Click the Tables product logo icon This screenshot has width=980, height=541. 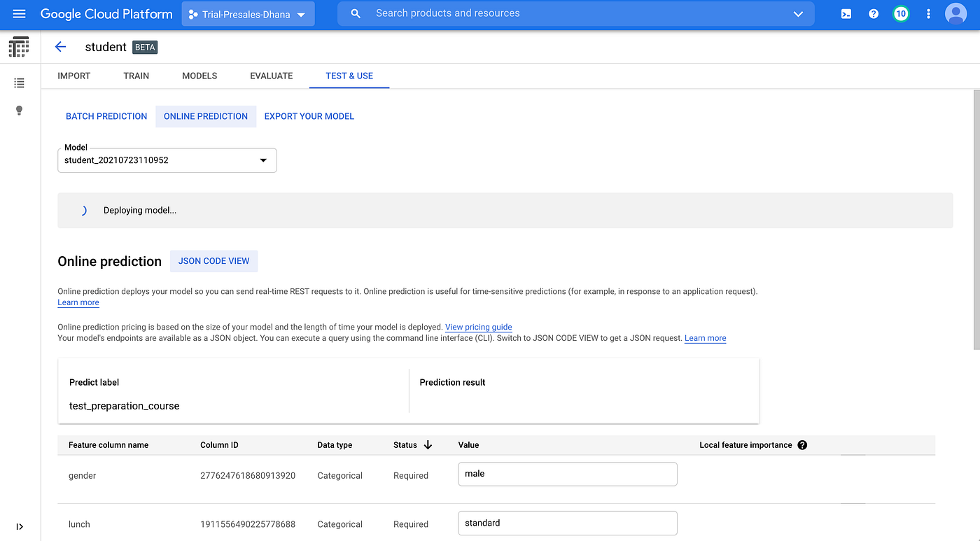tap(18, 46)
